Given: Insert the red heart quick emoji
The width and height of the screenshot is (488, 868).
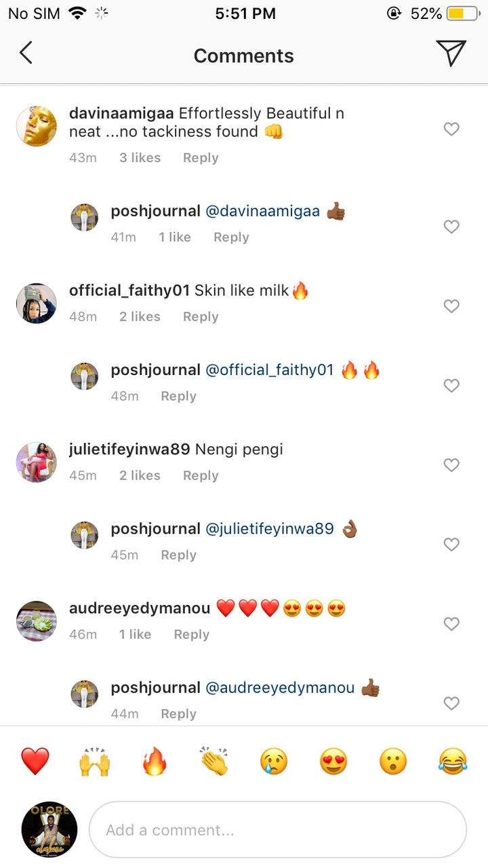Looking at the screenshot, I should (x=35, y=762).
